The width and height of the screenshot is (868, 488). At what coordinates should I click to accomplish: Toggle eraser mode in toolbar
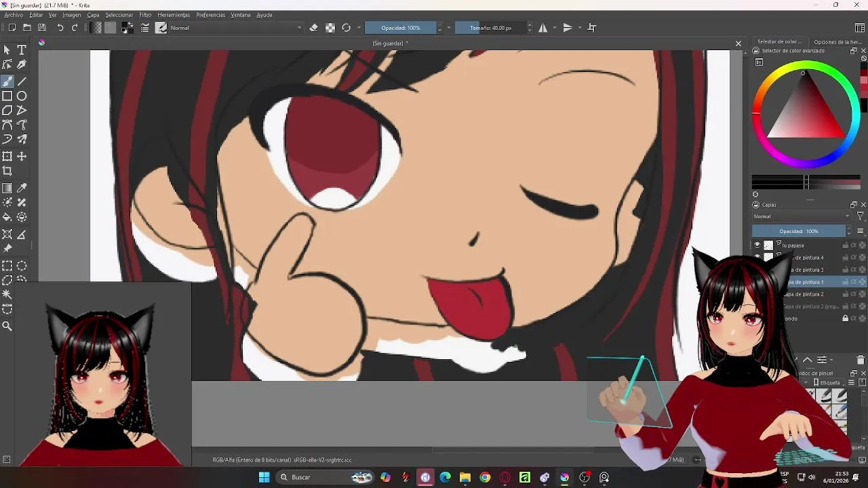click(x=313, y=28)
